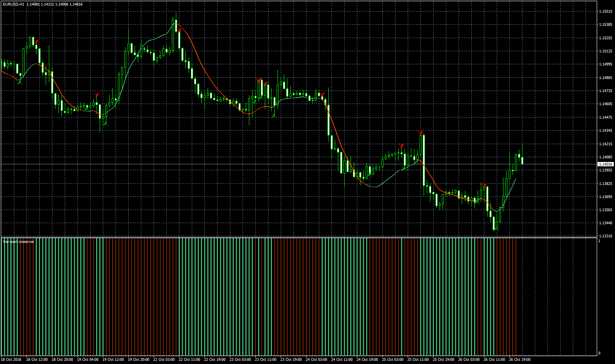Viewport: 615px width, 364px height.
Task: Click the last candle on the chart at 26 Oct 19:00
Action: (522, 160)
